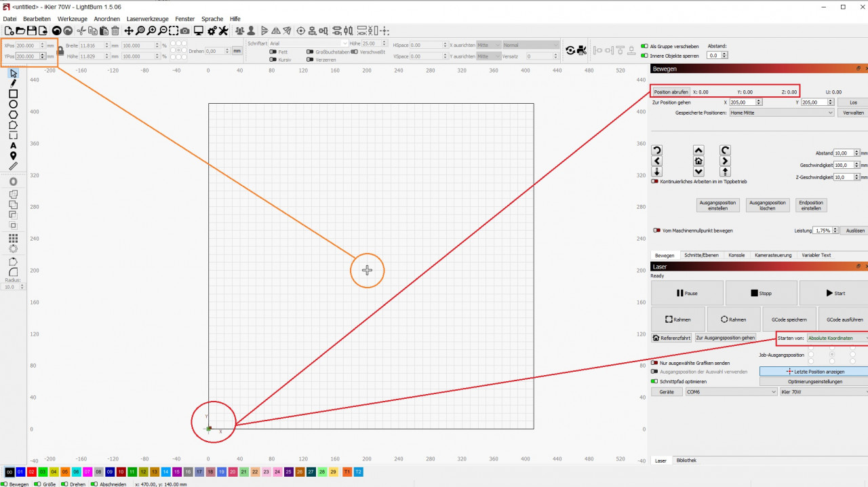Click the Start laser button
The height and width of the screenshot is (487, 868).
pyautogui.click(x=835, y=293)
